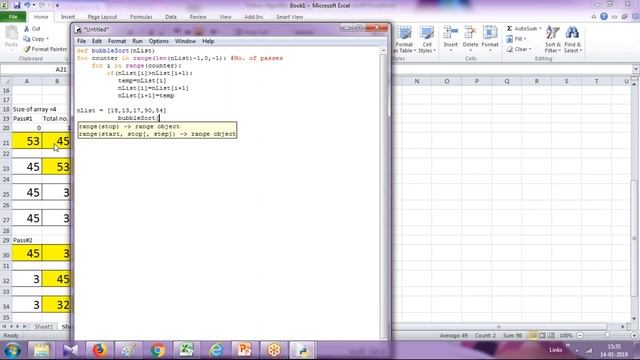
Task: Open IDLE Help menu
Action: point(208,41)
